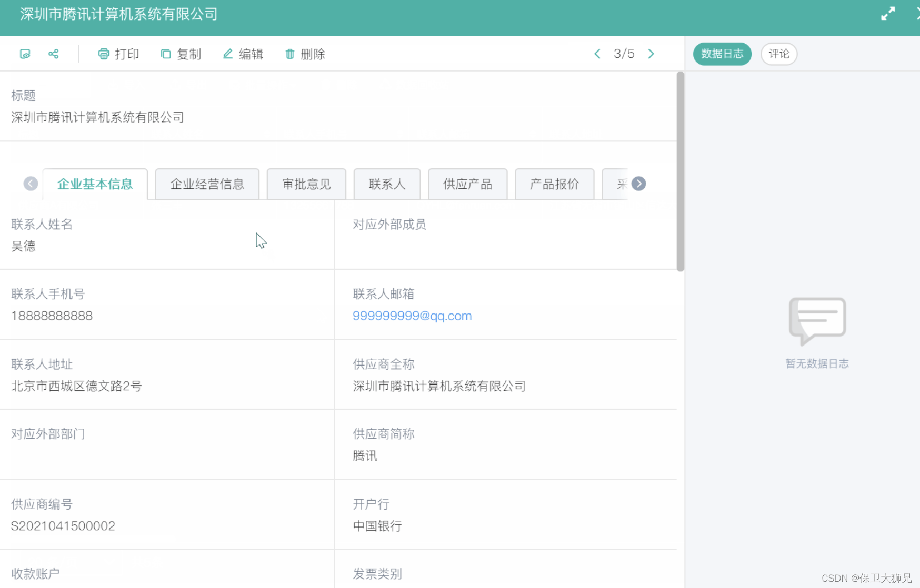Click the 开户行 field label
The height and width of the screenshot is (588, 920).
tap(371, 504)
